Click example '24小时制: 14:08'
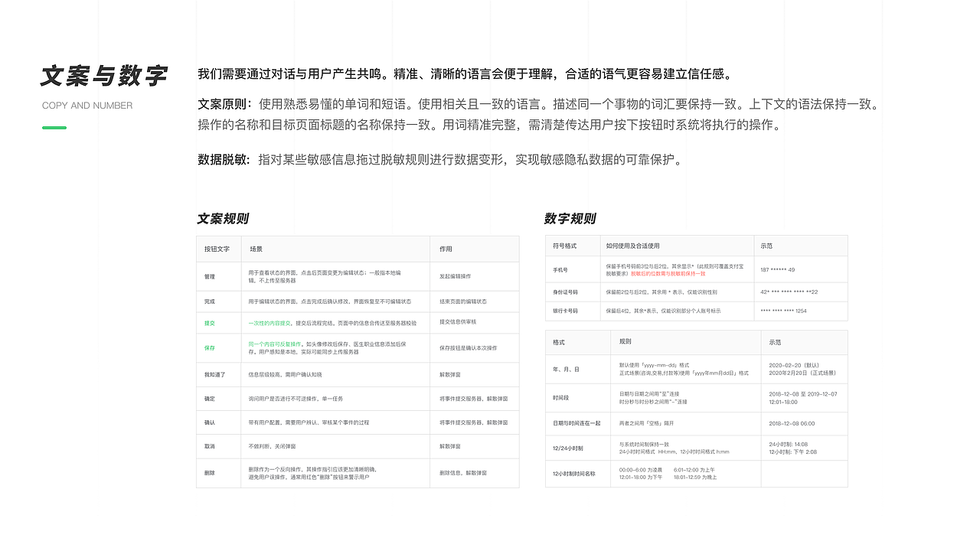 789,444
